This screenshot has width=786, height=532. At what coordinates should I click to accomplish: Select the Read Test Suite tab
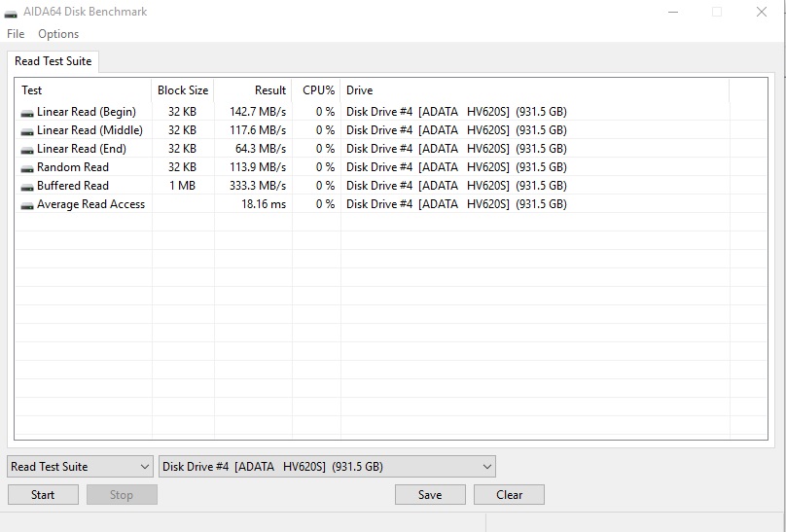click(x=54, y=61)
